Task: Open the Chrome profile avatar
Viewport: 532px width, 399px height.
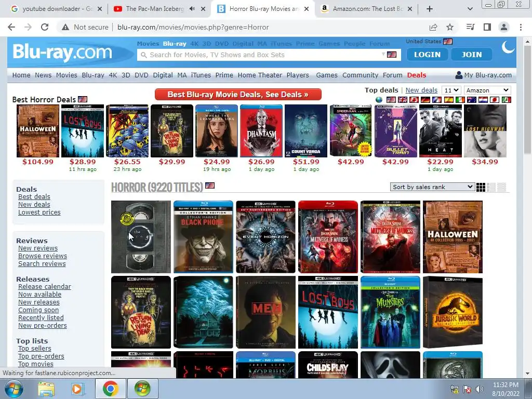Action: [x=504, y=27]
